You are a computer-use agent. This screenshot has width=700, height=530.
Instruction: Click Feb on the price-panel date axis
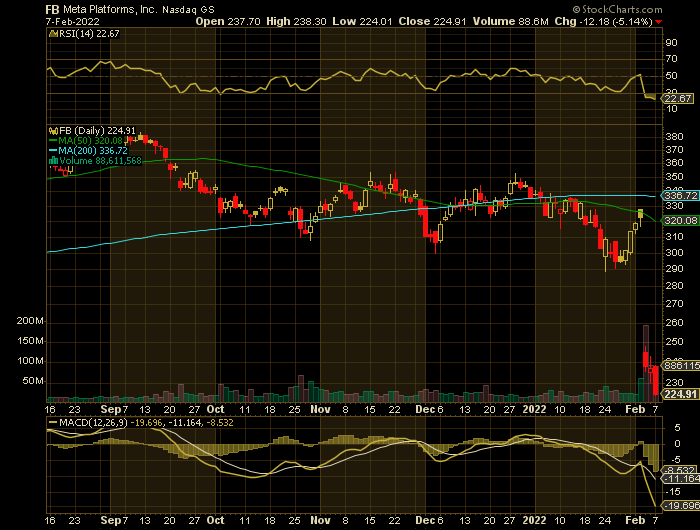pos(635,409)
